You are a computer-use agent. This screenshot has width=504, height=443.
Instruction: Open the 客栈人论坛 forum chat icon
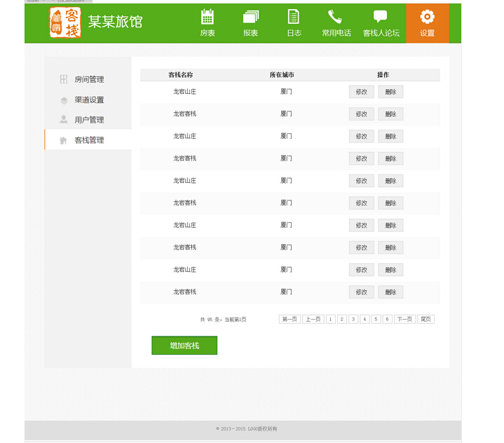pyautogui.click(x=381, y=18)
